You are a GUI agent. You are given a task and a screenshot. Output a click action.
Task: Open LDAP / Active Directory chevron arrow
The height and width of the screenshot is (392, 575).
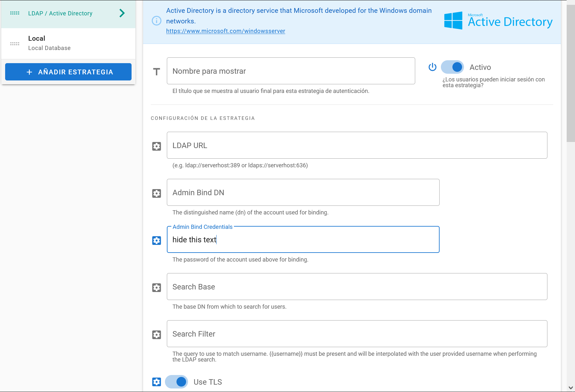(122, 13)
